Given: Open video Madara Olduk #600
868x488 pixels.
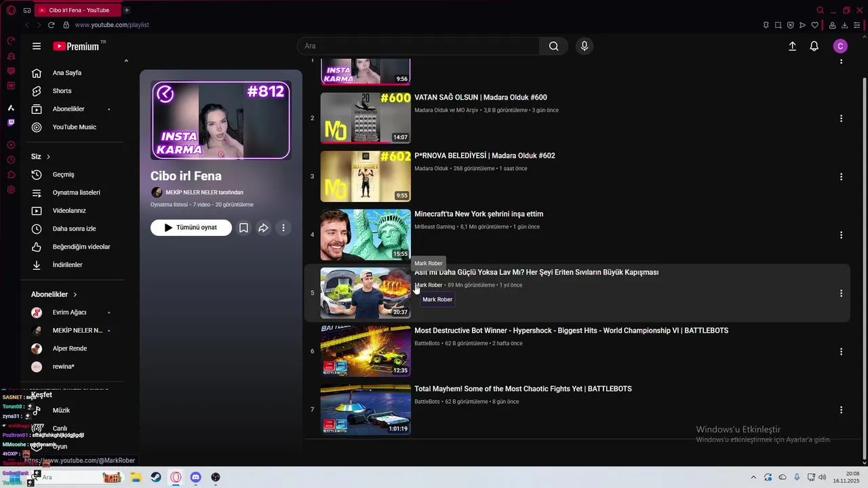Looking at the screenshot, I should pyautogui.click(x=481, y=98).
